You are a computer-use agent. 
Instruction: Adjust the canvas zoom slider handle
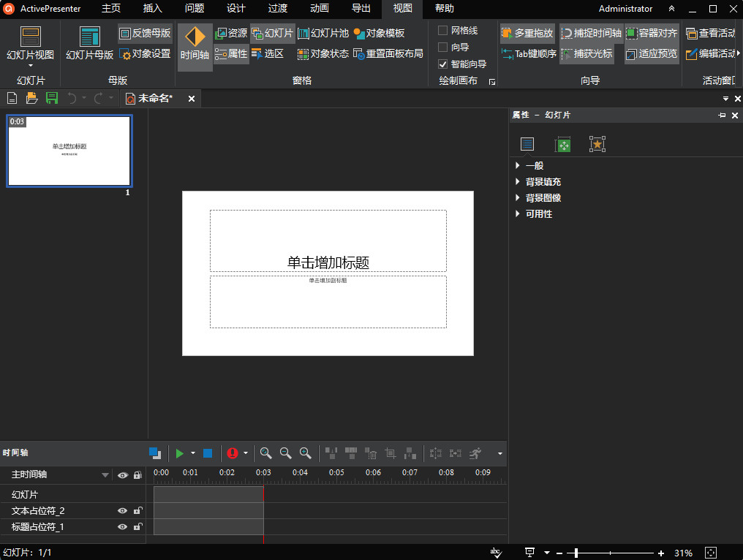(x=576, y=553)
